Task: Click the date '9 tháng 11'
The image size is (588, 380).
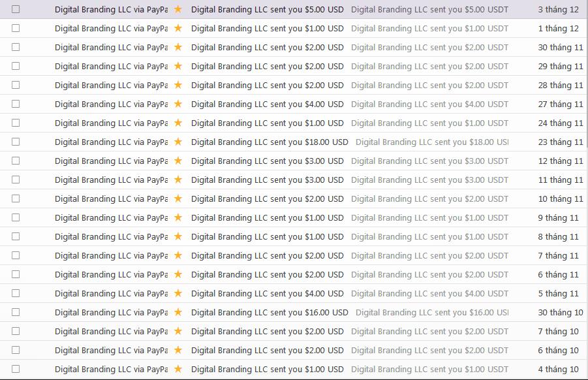Action: tap(558, 217)
